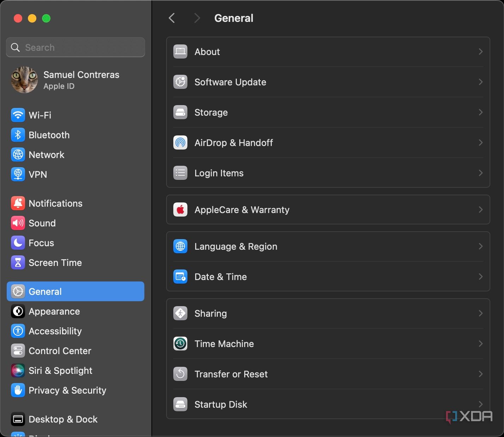The image size is (504, 437).
Task: Click the Focus crescent moon icon
Action: (18, 243)
